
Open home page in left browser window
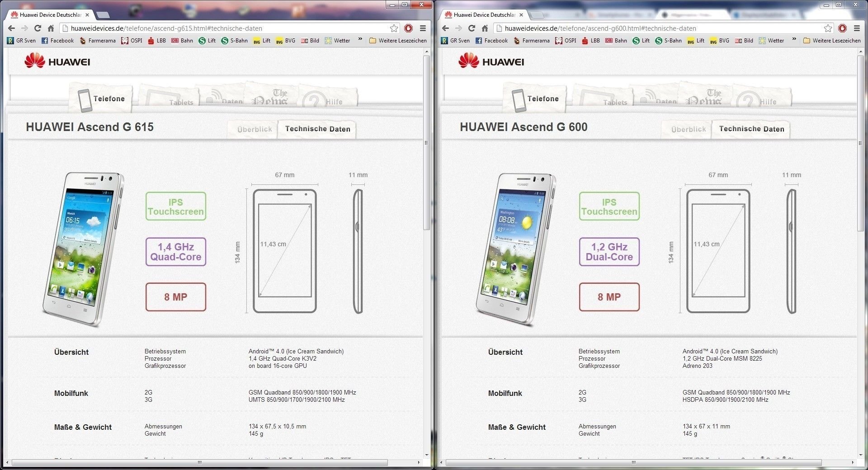point(51,28)
